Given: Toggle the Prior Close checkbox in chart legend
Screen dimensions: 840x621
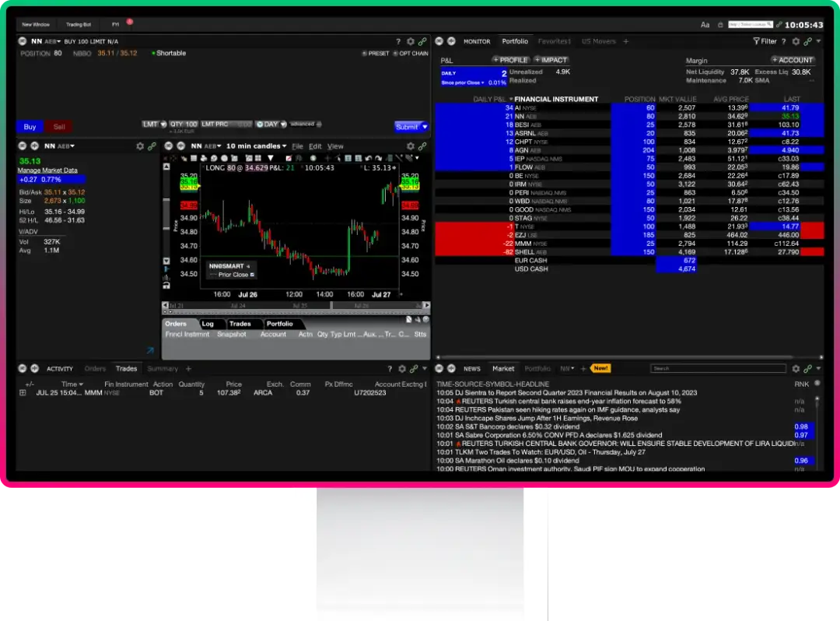Looking at the screenshot, I should pos(252,275).
